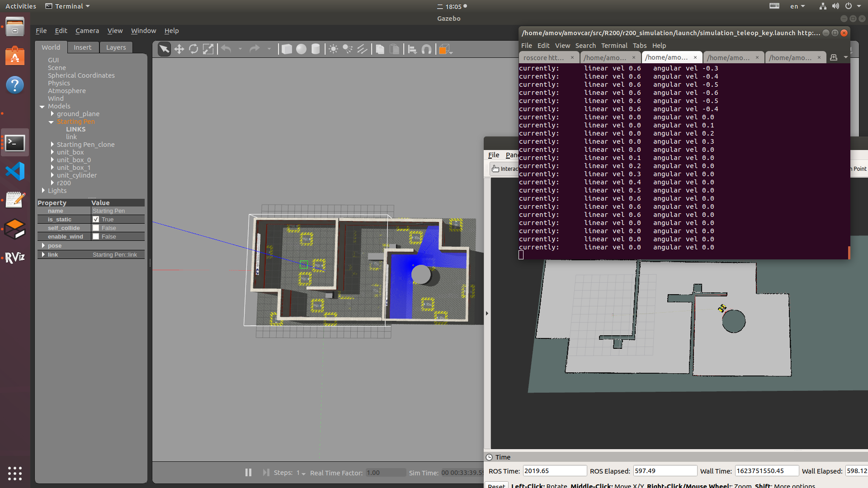Insert a box shape

pos(287,49)
